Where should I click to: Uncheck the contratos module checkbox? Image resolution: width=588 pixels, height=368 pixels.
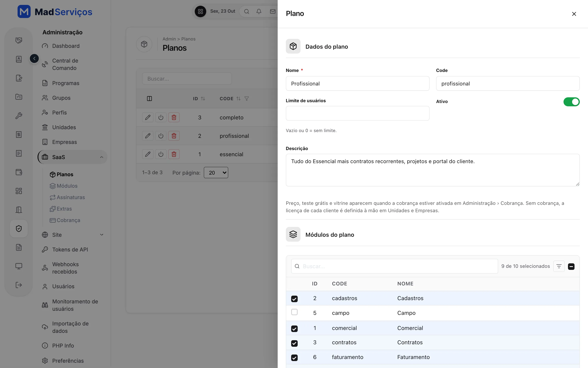click(294, 343)
